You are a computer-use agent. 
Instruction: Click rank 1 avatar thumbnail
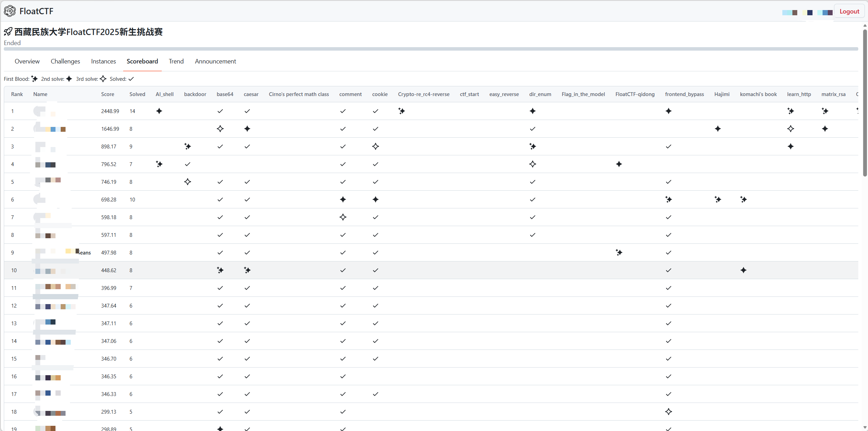pyautogui.click(x=39, y=111)
